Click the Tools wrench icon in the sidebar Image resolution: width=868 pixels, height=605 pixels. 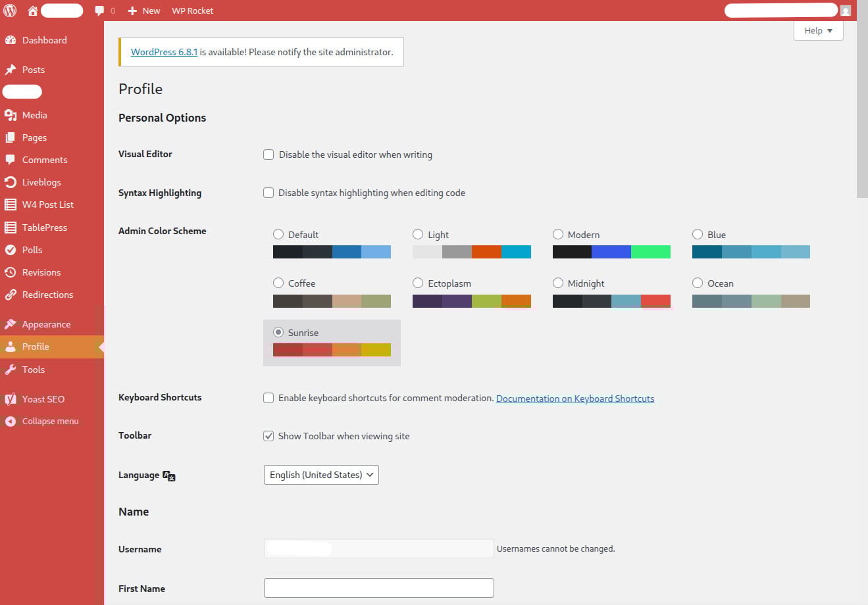[11, 370]
